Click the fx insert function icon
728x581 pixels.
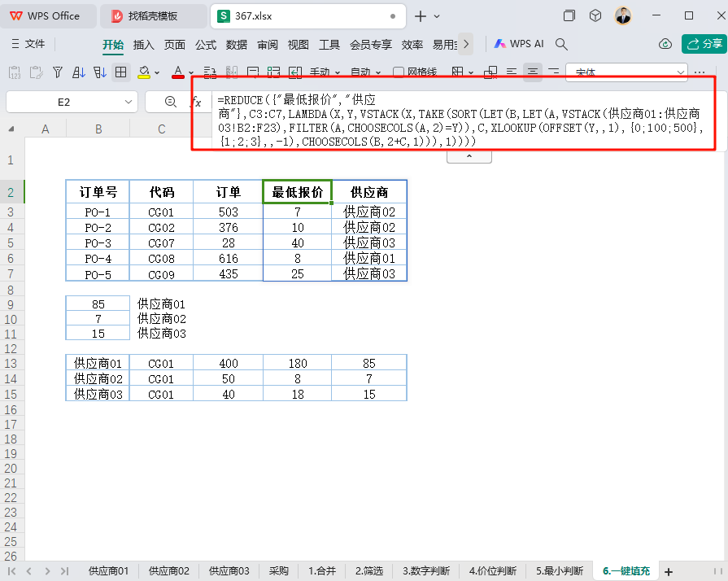[x=197, y=103]
